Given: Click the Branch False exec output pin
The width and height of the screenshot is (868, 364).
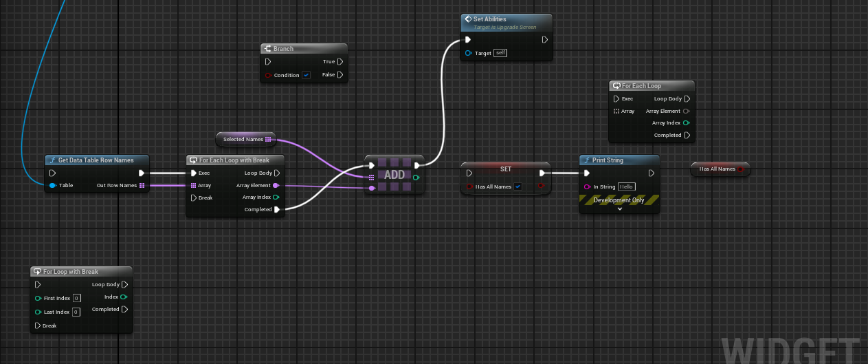Looking at the screenshot, I should (340, 74).
